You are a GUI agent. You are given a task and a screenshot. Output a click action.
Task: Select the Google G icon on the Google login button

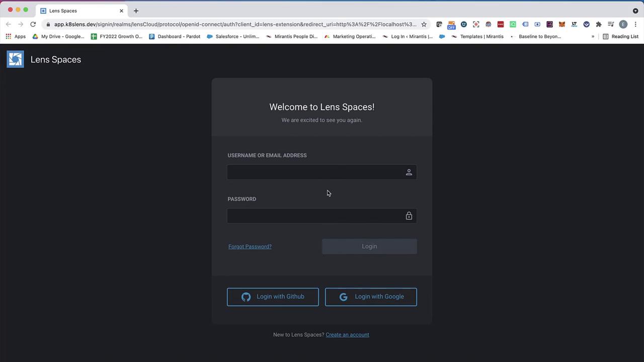click(344, 297)
